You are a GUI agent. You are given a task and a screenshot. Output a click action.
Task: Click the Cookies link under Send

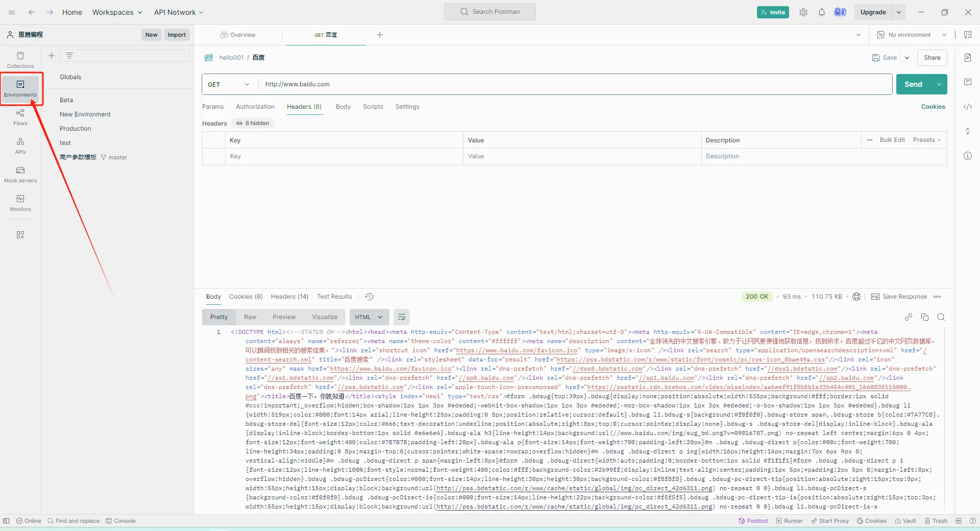933,107
